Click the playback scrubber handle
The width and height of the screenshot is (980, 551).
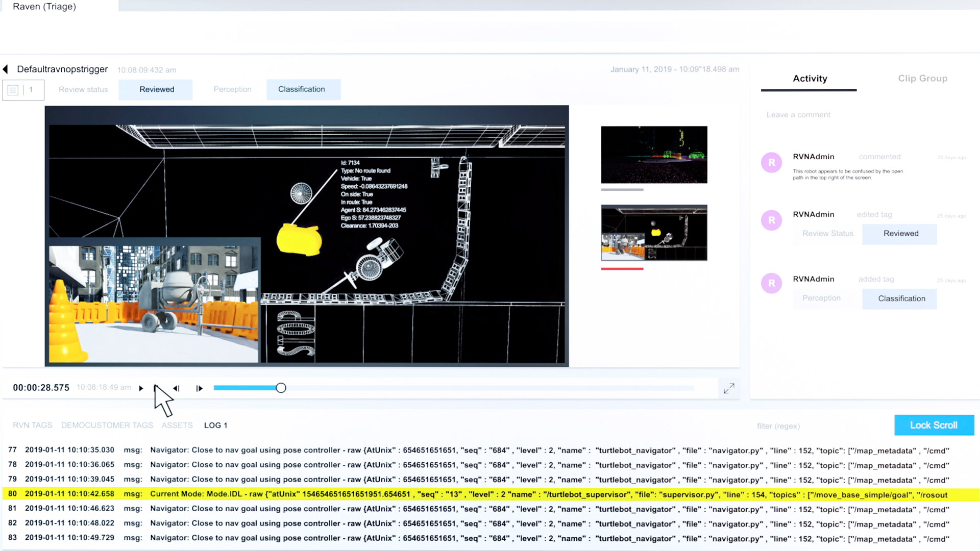281,388
